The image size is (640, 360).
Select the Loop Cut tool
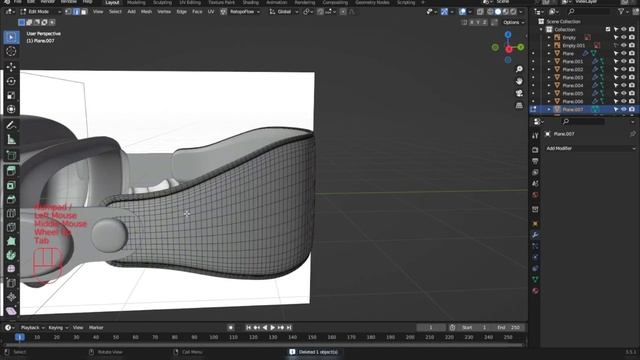point(11,213)
